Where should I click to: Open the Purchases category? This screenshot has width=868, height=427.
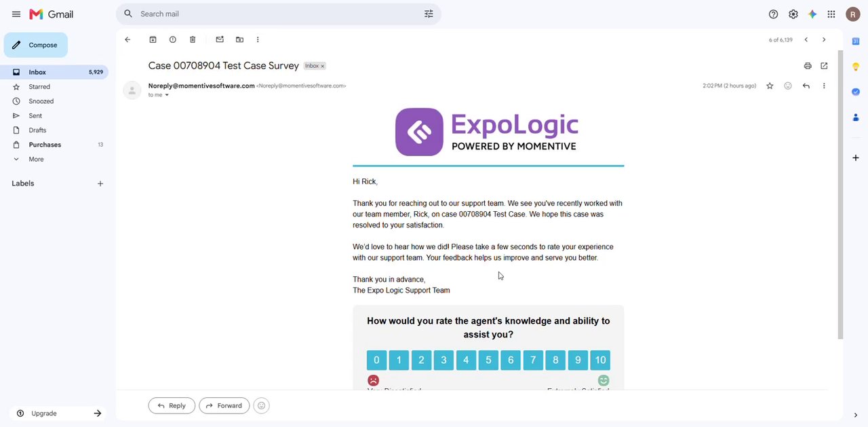[54, 145]
